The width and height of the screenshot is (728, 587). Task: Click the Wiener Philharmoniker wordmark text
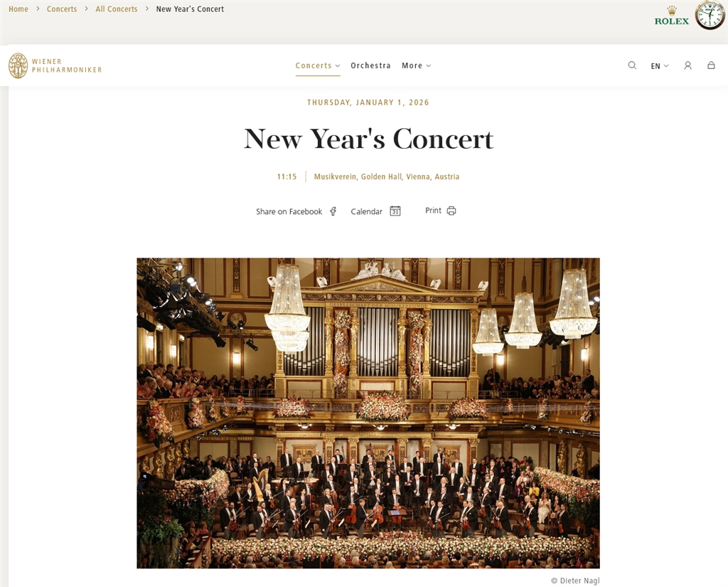pyautogui.click(x=67, y=65)
